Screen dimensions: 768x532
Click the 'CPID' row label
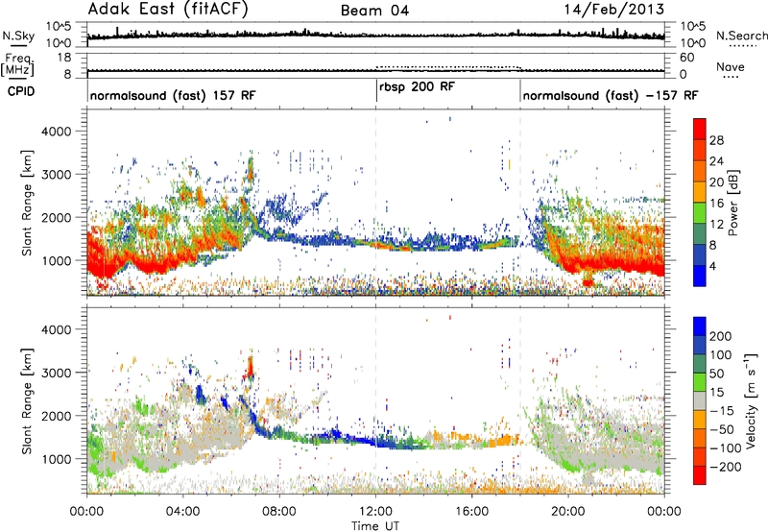(21, 91)
